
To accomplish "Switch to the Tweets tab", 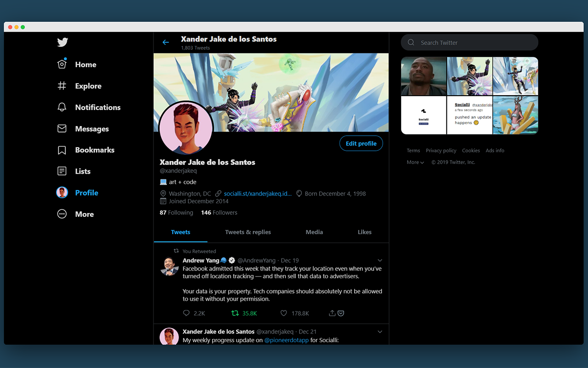I will coord(181,232).
